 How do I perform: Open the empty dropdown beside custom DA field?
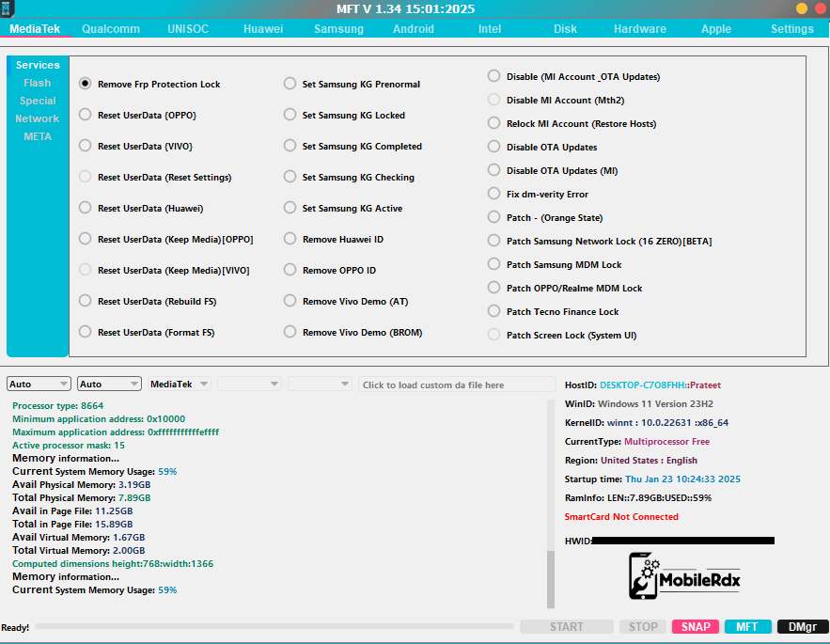pyautogui.click(x=320, y=384)
